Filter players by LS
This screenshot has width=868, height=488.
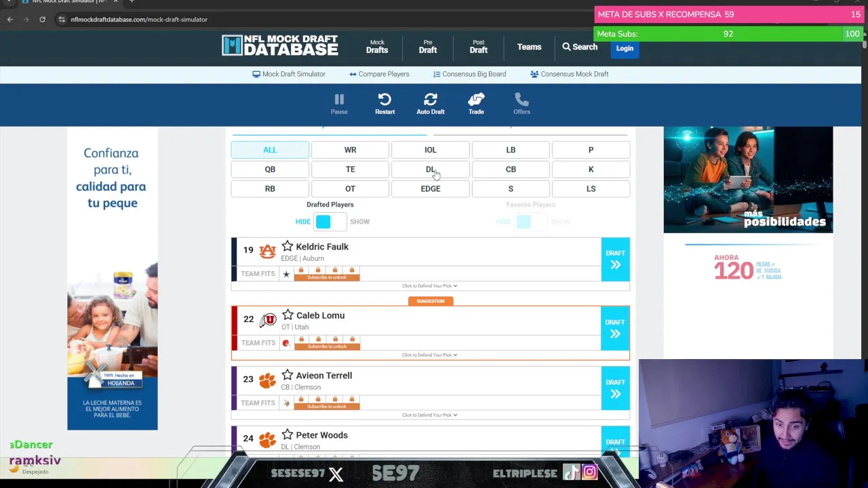tap(591, 188)
